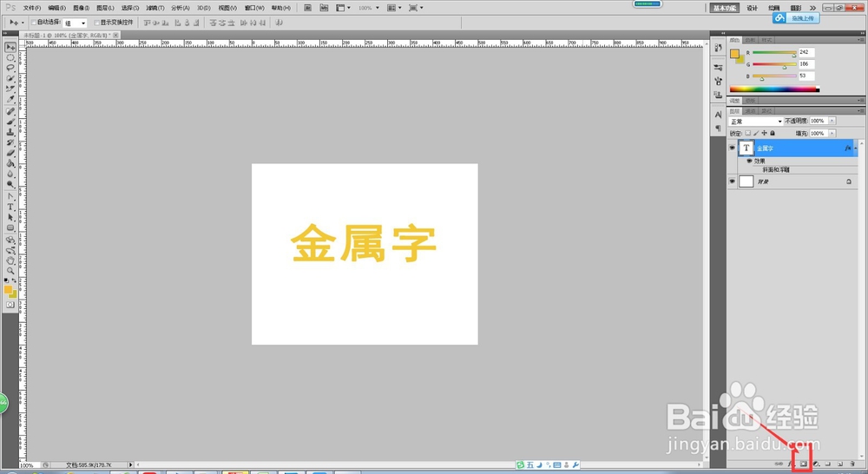Open the Clone Source panel icon
The width and height of the screenshot is (868, 474).
click(718, 94)
